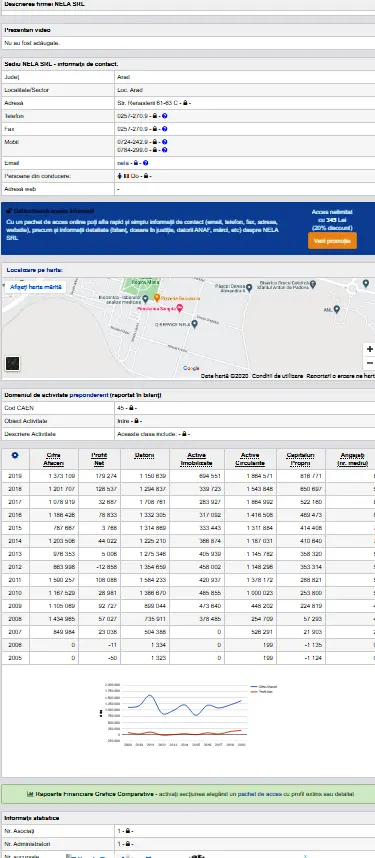Image resolution: width=375 pixels, height=858 pixels.
Task: Select the 2015 year row cell
Action: point(15,527)
